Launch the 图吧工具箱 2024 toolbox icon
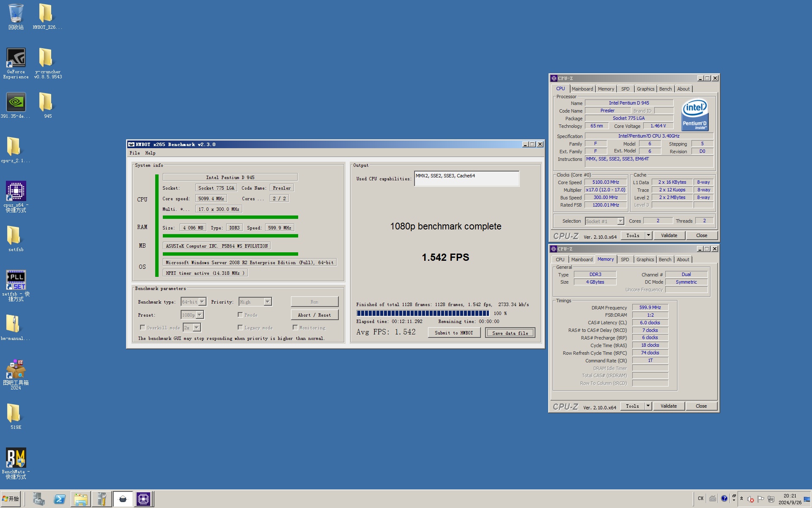The height and width of the screenshot is (508, 812). point(16,375)
